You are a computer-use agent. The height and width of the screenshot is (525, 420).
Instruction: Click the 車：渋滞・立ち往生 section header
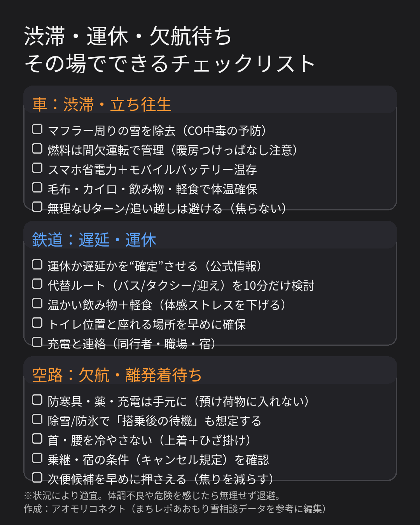(102, 104)
